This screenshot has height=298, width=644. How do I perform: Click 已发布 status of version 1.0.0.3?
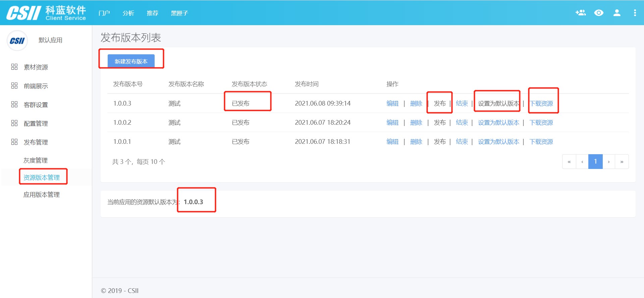pyautogui.click(x=240, y=103)
